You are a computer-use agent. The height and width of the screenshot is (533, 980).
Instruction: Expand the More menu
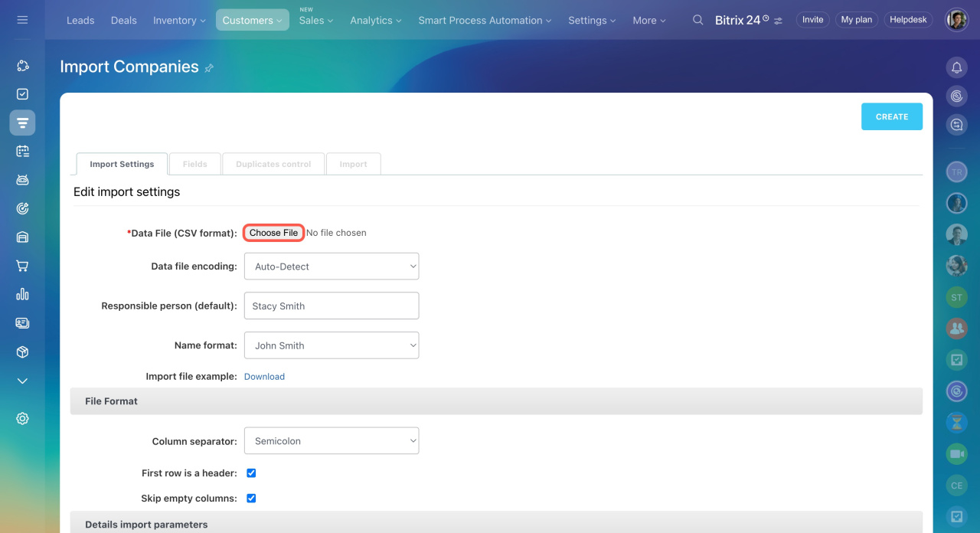[x=649, y=20]
